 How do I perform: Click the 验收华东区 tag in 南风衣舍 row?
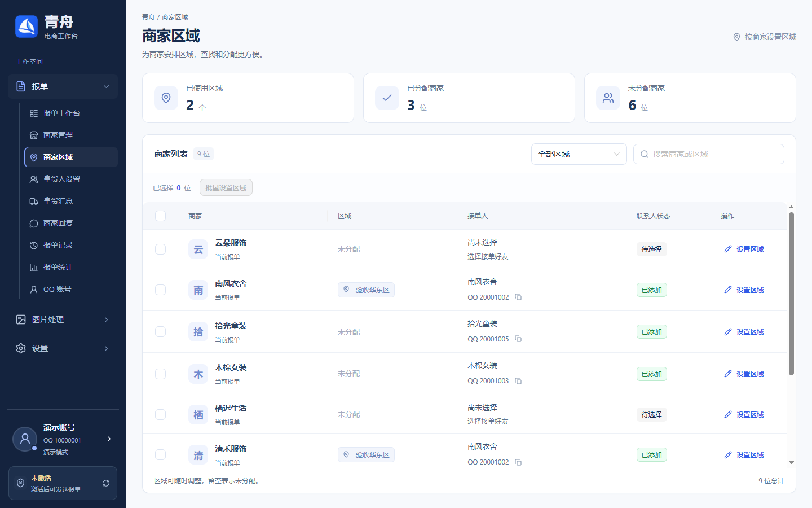[x=366, y=290]
